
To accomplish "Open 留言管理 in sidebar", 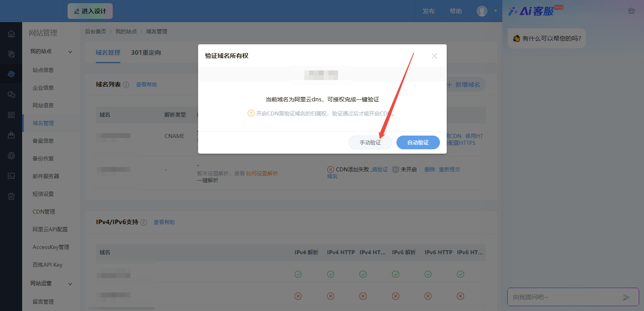I will point(43,302).
